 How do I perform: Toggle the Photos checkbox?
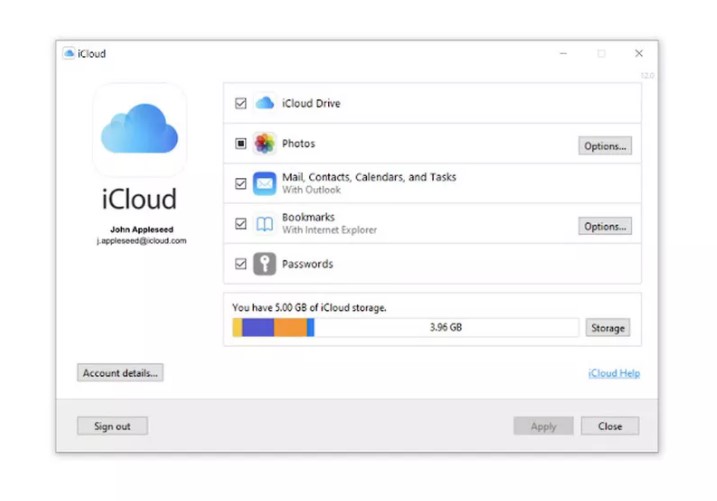241,144
